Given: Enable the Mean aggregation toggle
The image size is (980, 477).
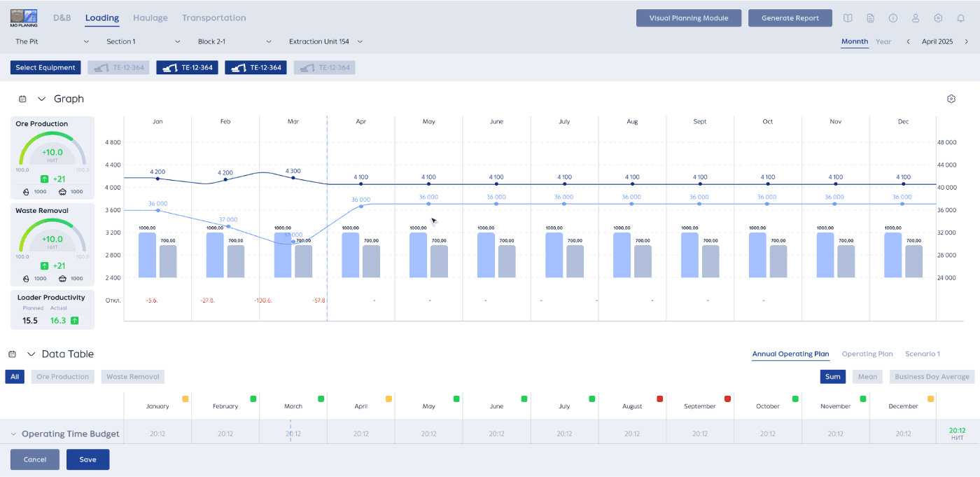Looking at the screenshot, I should 867,377.
